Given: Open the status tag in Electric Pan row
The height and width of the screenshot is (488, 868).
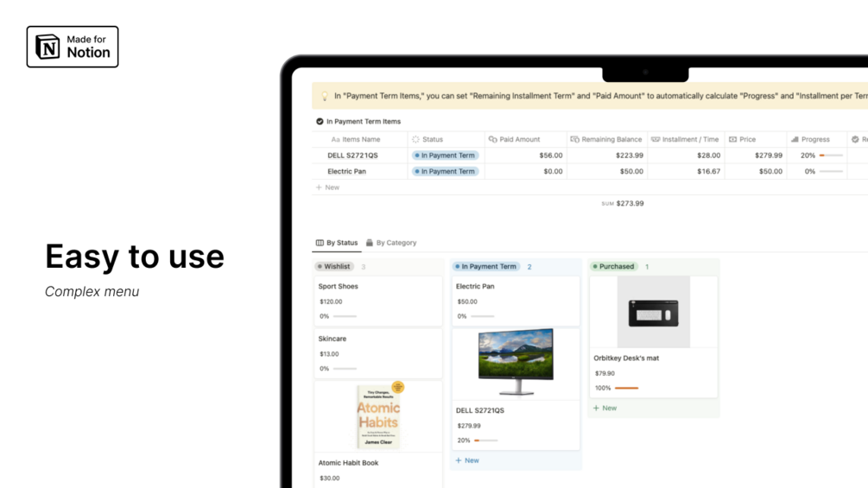Looking at the screenshot, I should 445,172.
